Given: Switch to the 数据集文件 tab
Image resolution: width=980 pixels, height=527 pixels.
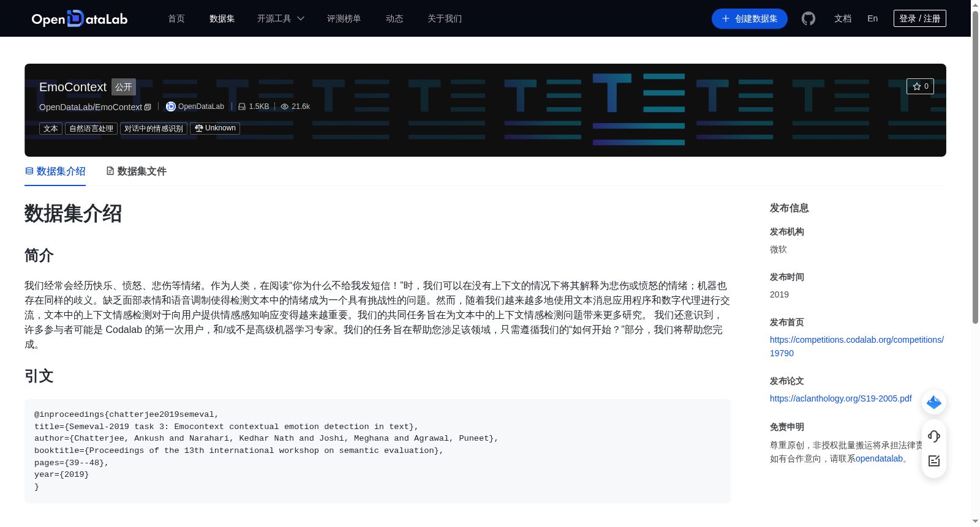Looking at the screenshot, I should point(136,171).
